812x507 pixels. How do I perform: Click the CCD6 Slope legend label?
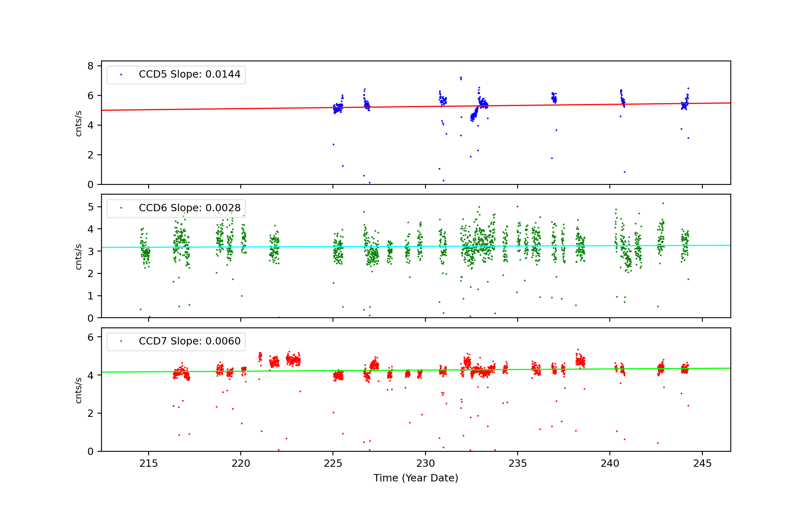point(190,208)
